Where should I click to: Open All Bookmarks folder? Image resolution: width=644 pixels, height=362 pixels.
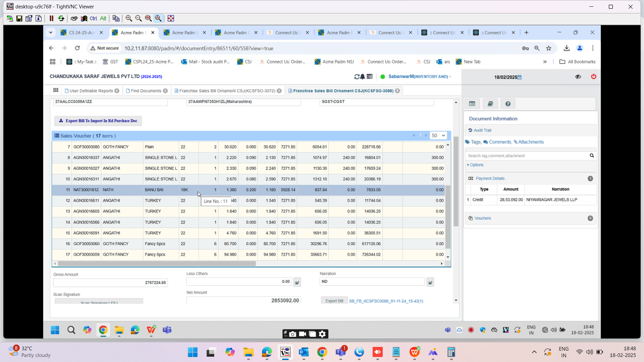(x=578, y=62)
